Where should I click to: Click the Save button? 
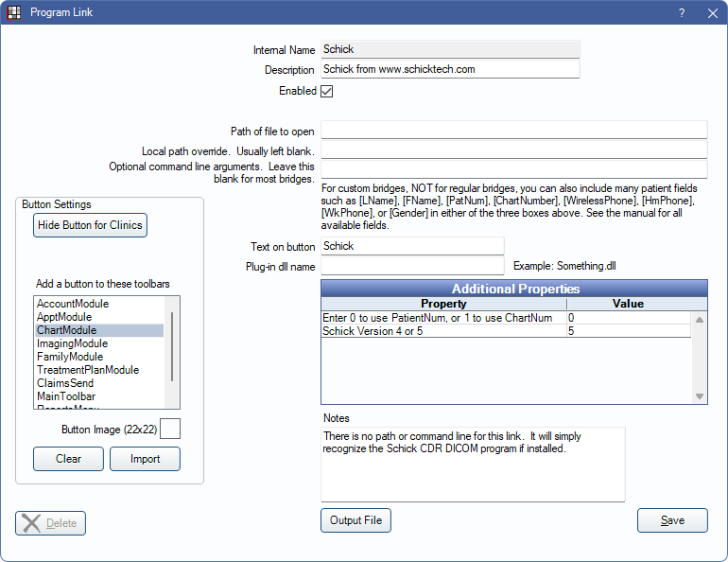672,520
